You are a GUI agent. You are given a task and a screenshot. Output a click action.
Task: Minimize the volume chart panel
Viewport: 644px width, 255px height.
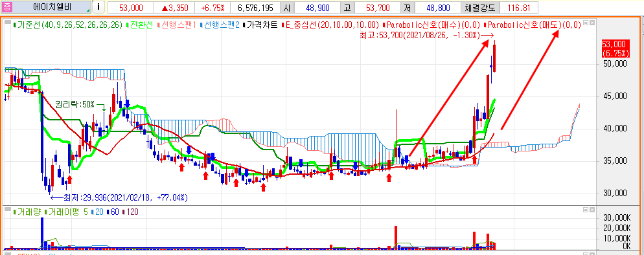pos(586,210)
